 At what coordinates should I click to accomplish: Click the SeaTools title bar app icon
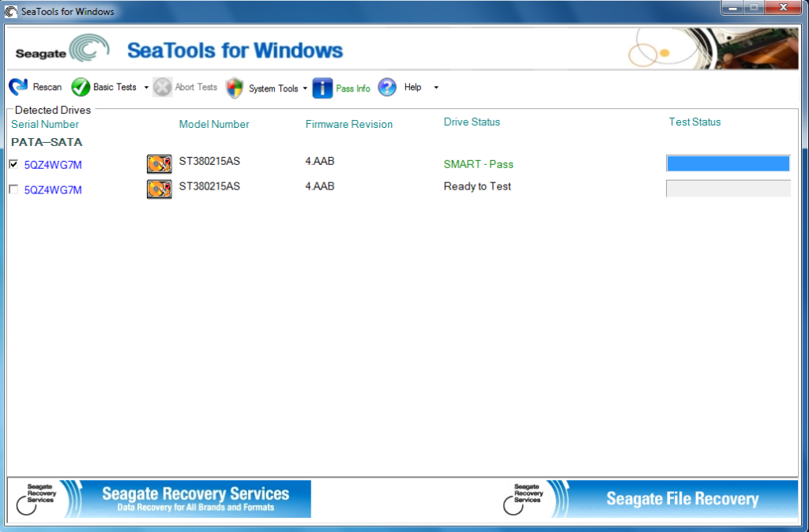click(x=11, y=11)
